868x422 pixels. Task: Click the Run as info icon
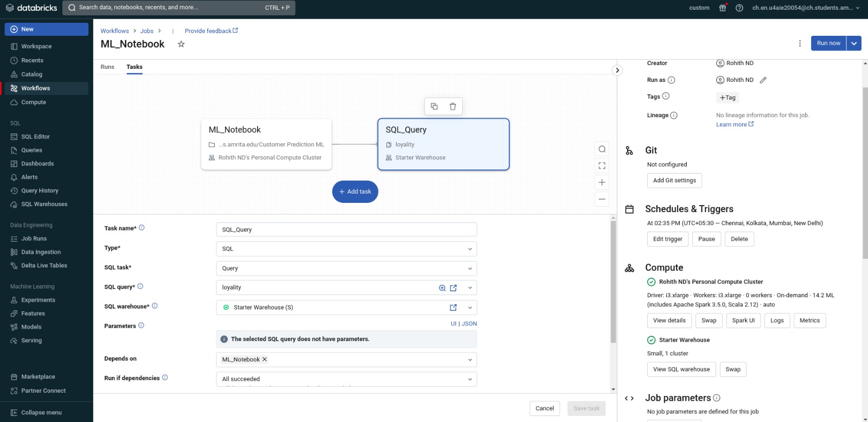pyautogui.click(x=671, y=80)
